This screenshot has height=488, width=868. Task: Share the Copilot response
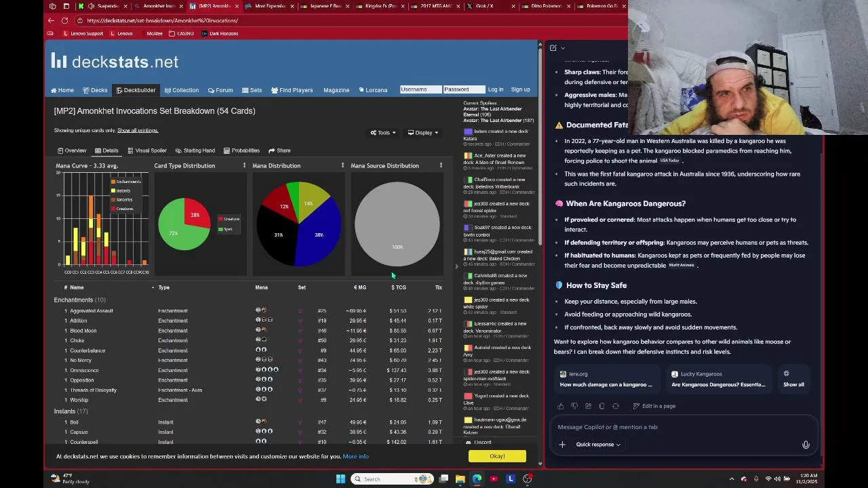[x=588, y=406]
